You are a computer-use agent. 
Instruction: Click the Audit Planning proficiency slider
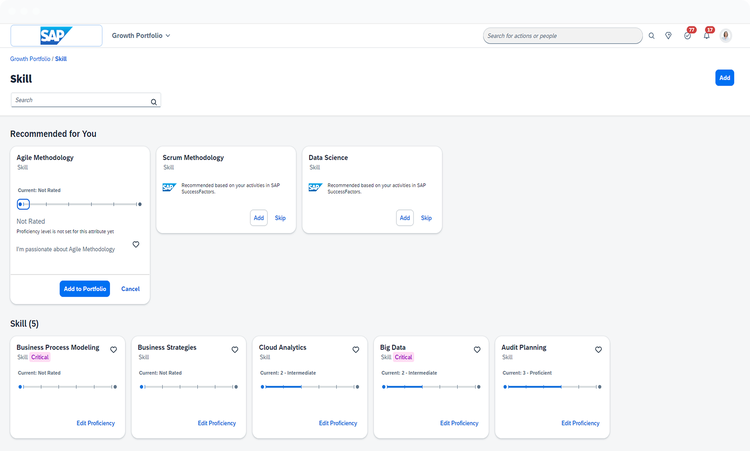tap(552, 387)
